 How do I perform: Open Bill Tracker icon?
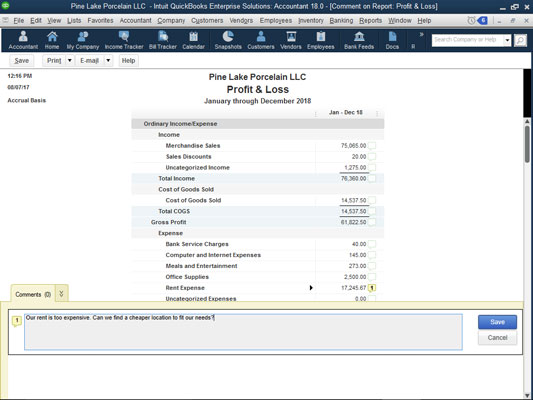[163, 40]
